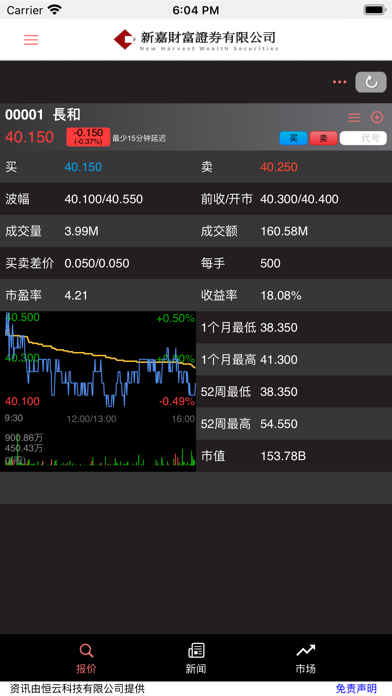
Task: Open the three-dot more options
Action: point(340,82)
